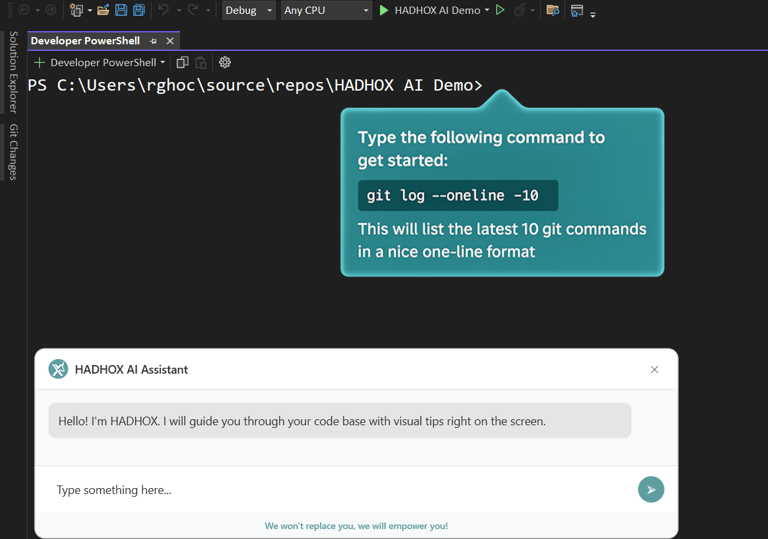Screen dimensions: 768x539
Task: Start HADHOX AI Demo with green play button
Action: tap(384, 10)
